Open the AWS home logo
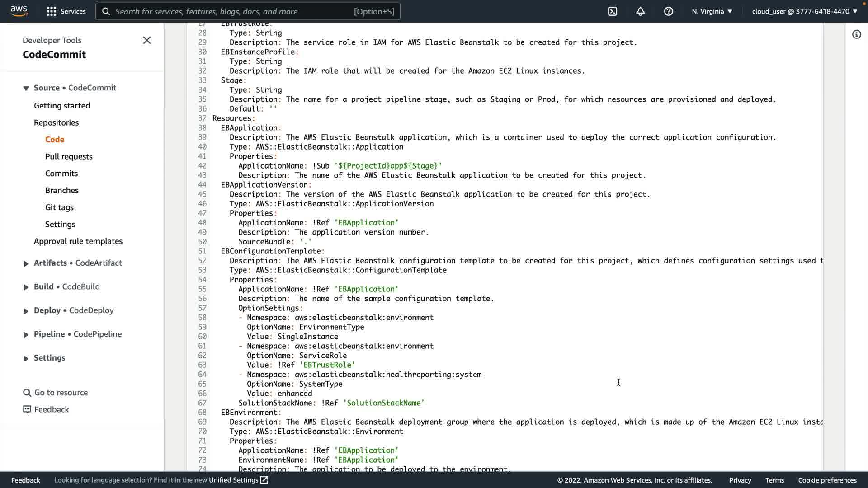Screen dimensions: 868x488 [x=19, y=11]
